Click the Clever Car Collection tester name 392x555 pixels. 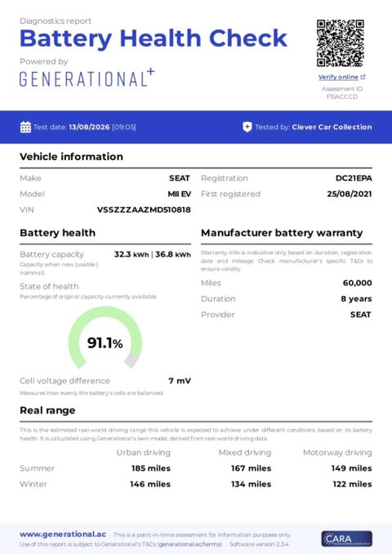(332, 127)
